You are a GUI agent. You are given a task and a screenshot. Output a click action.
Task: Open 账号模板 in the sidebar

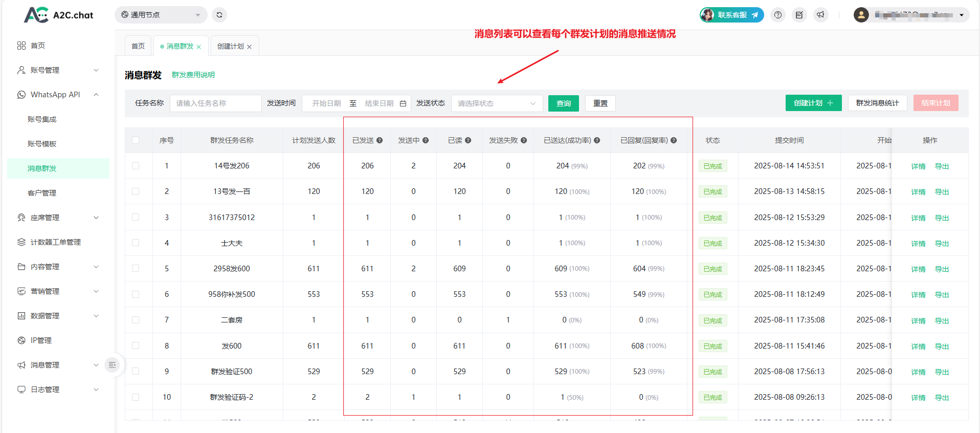[x=42, y=144]
